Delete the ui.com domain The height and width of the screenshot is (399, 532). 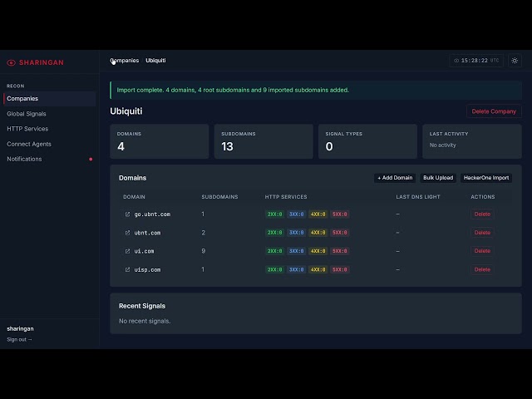[x=482, y=251]
